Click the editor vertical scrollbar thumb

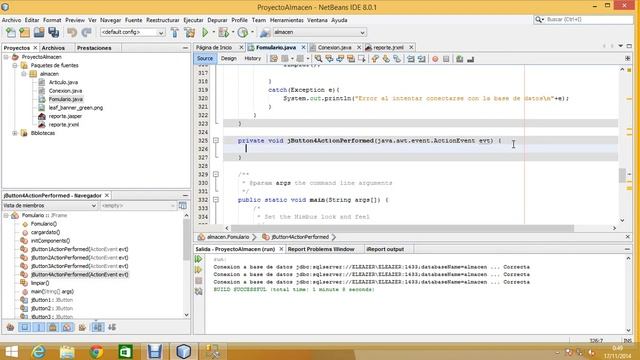tap(622, 176)
